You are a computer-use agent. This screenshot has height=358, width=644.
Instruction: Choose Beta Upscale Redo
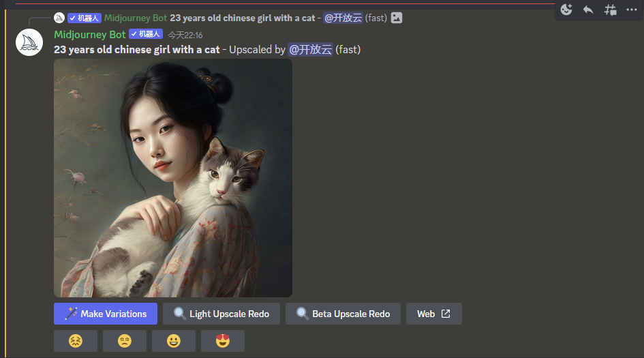(x=343, y=314)
